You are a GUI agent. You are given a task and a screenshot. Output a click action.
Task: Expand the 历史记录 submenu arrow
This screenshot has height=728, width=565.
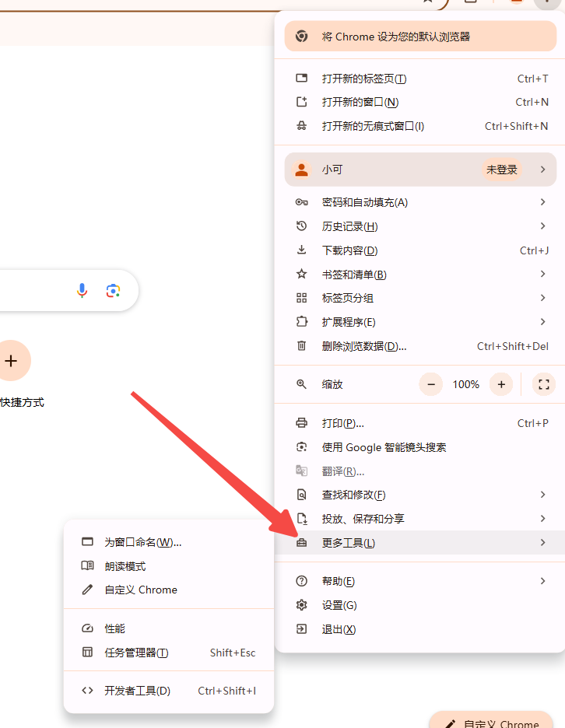click(542, 226)
